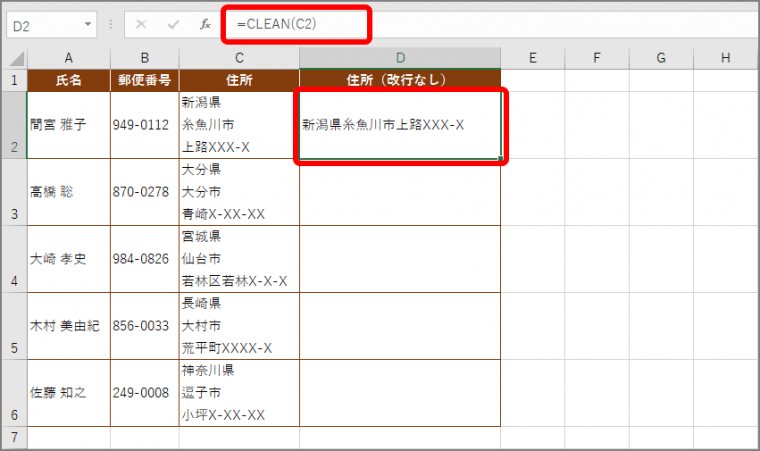760x451 pixels.
Task: Click name cell 高橋 聡
Action: click(x=69, y=192)
